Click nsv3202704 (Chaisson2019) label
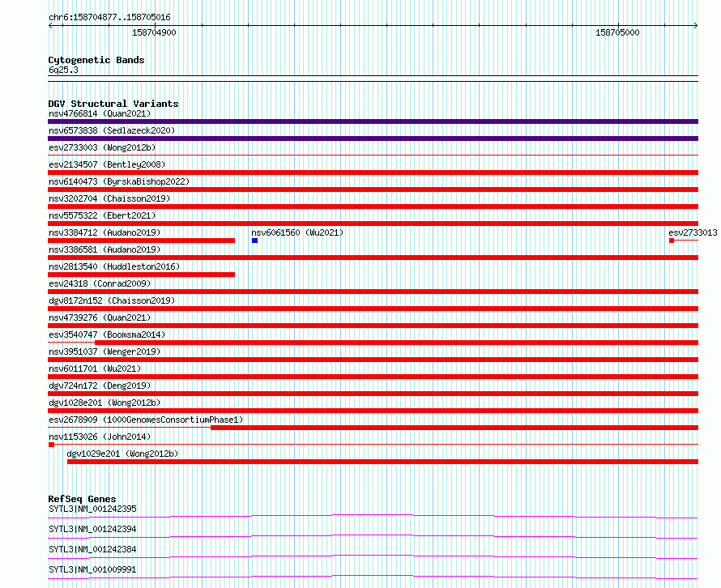This screenshot has height=588, width=721. (109, 198)
